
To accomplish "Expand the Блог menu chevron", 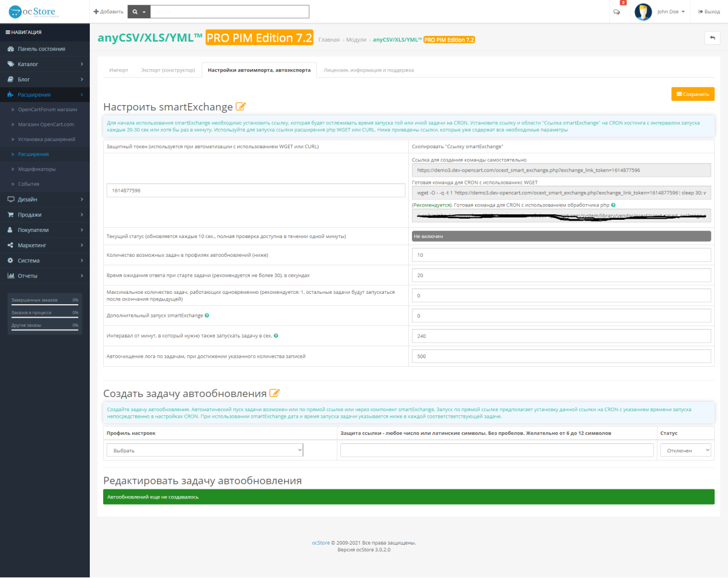I will [82, 79].
